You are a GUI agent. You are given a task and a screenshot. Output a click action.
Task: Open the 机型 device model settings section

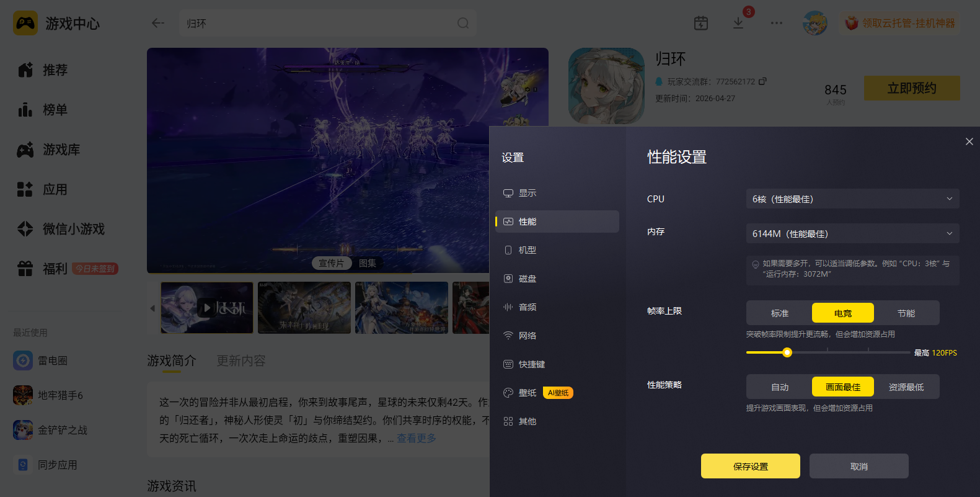point(557,250)
